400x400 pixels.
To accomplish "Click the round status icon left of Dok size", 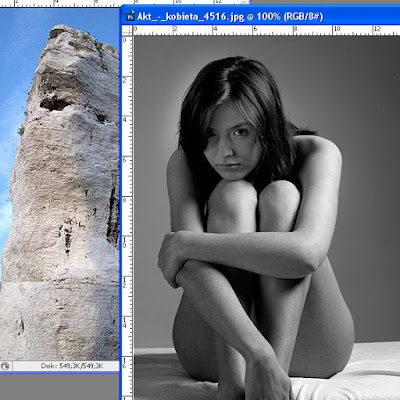I will [5, 366].
